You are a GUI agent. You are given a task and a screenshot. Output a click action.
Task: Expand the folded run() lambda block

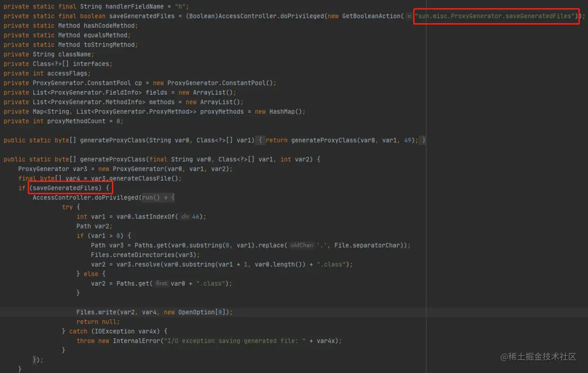[x=158, y=198]
